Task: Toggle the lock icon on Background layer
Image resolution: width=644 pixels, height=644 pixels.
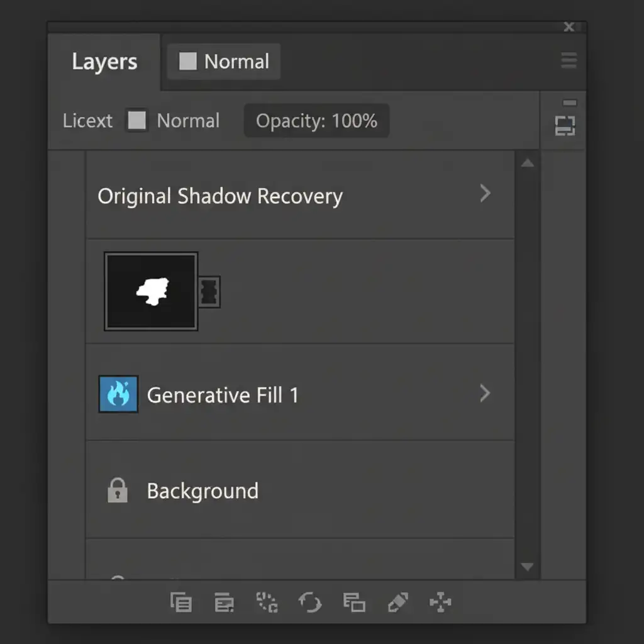Action: (x=118, y=491)
